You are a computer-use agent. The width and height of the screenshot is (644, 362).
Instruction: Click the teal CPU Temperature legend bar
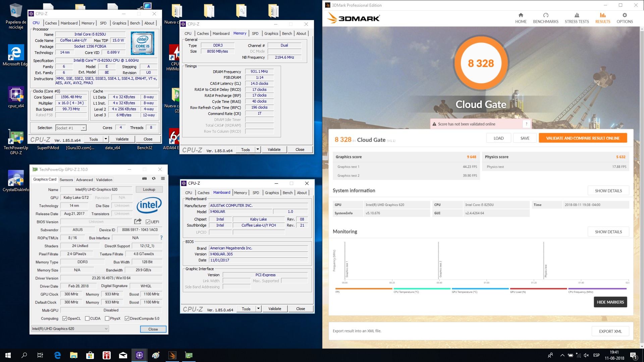(x=422, y=288)
